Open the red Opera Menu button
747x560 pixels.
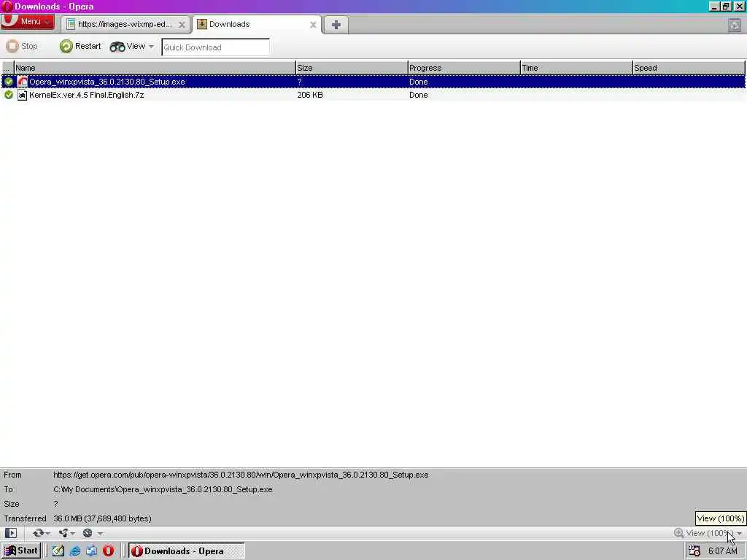[27, 22]
